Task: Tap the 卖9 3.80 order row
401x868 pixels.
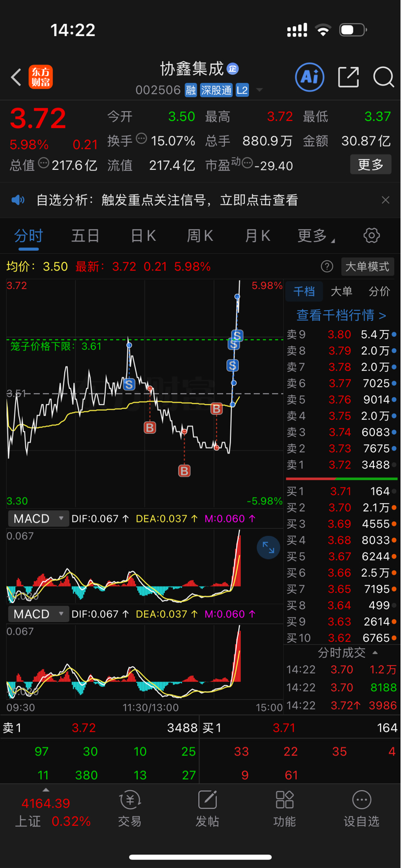Action: point(342,335)
